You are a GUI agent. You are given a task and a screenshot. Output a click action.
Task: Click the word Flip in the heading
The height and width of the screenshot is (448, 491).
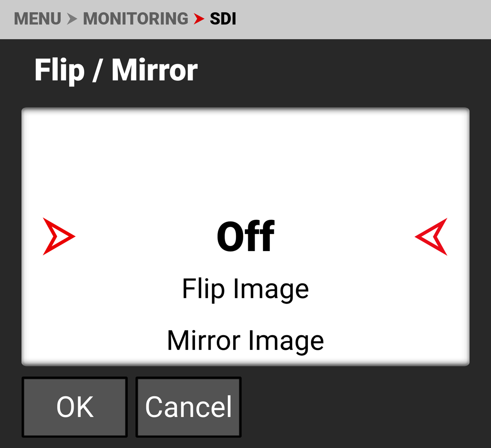59,70
